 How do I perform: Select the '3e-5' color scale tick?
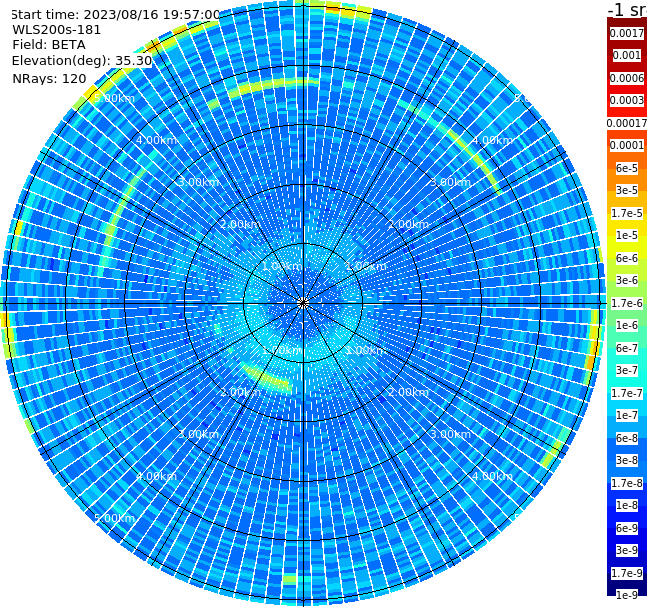(627, 190)
